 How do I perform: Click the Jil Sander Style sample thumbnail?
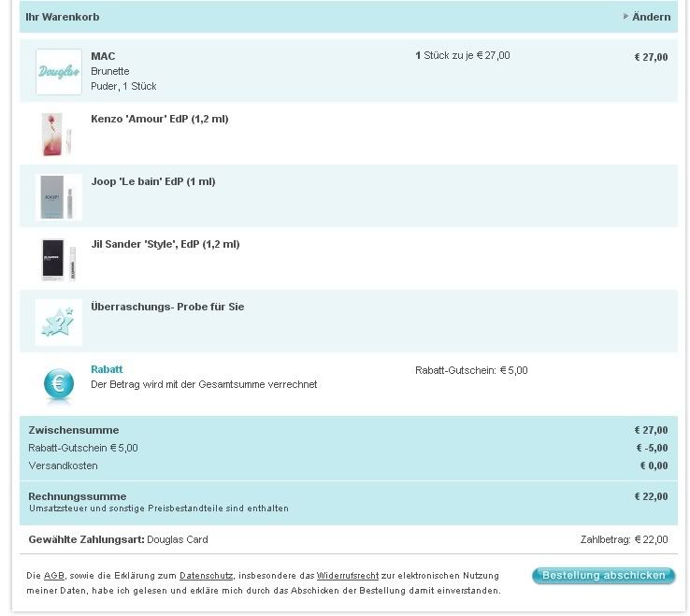pyautogui.click(x=59, y=260)
